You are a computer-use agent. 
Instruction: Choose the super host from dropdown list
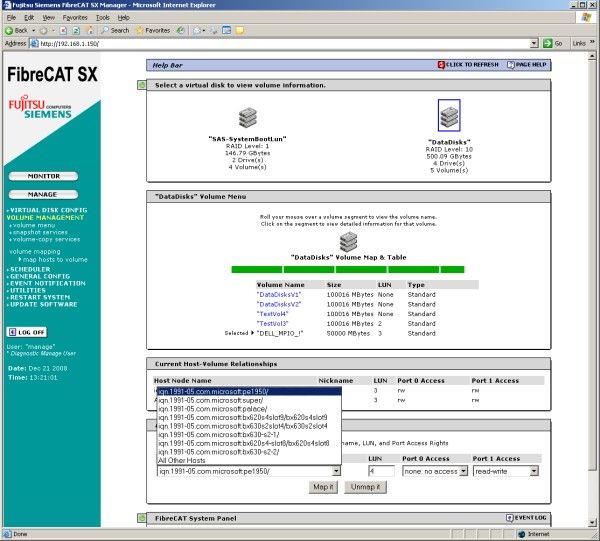tap(249, 400)
